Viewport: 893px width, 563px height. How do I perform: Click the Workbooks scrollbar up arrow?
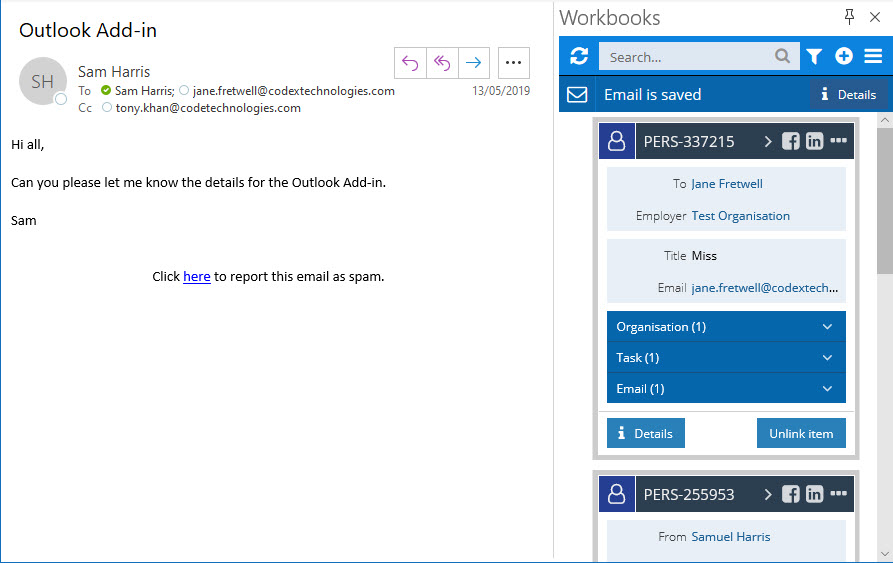click(x=884, y=120)
